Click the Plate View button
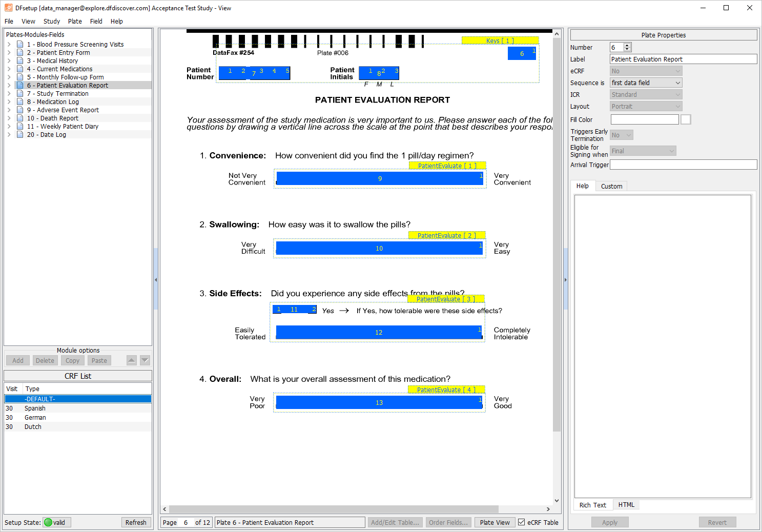 pos(495,522)
